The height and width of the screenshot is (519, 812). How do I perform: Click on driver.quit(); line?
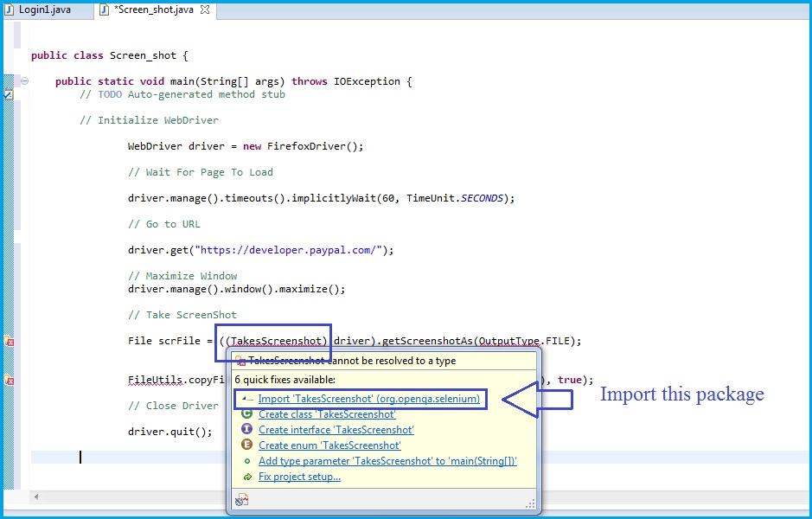click(169, 432)
